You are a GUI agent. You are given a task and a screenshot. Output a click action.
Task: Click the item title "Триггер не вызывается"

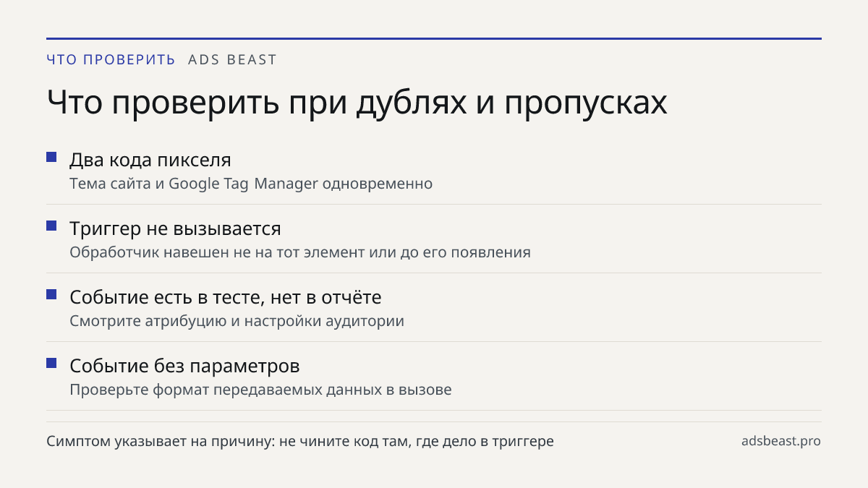tap(175, 229)
